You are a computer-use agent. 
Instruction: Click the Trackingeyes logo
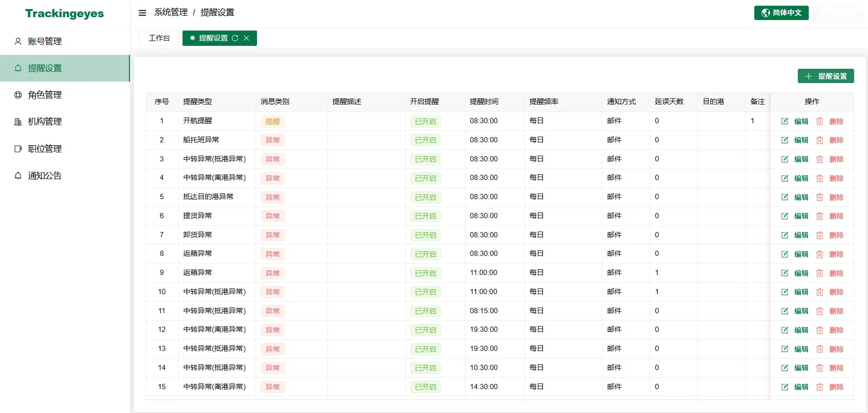pos(64,13)
